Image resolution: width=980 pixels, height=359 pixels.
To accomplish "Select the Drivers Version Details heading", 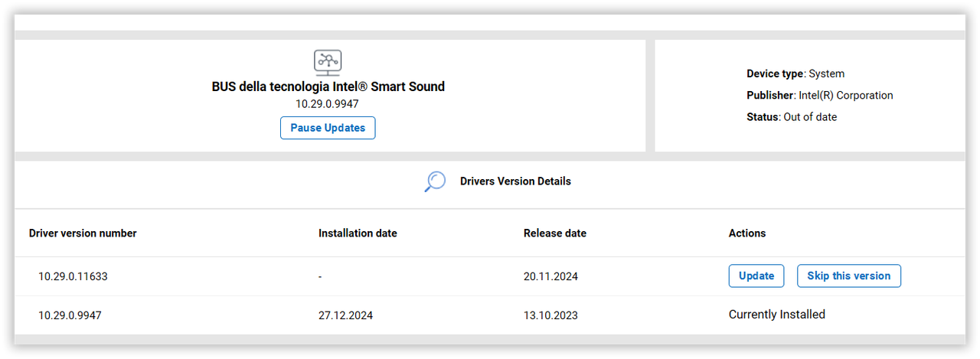I will pos(515,181).
